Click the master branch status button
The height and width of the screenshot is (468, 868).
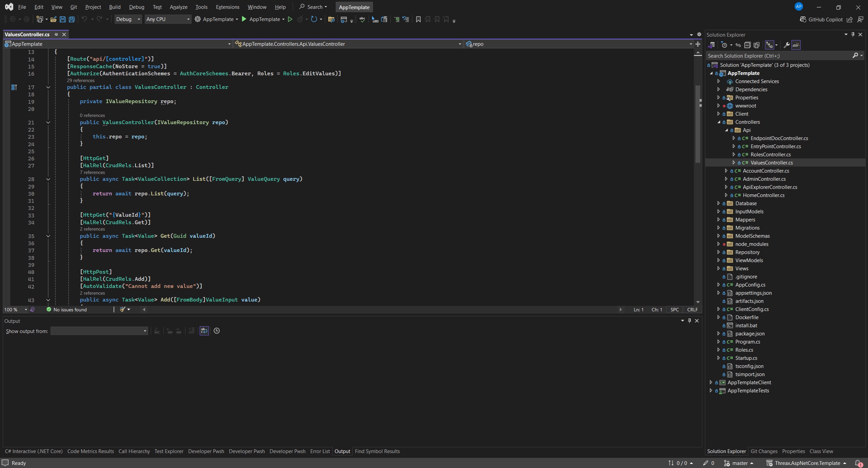[739, 463]
